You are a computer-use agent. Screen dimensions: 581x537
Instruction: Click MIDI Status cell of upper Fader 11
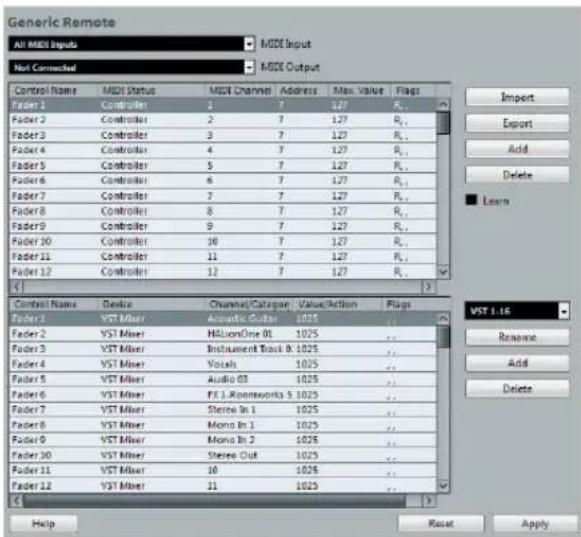pos(152,256)
